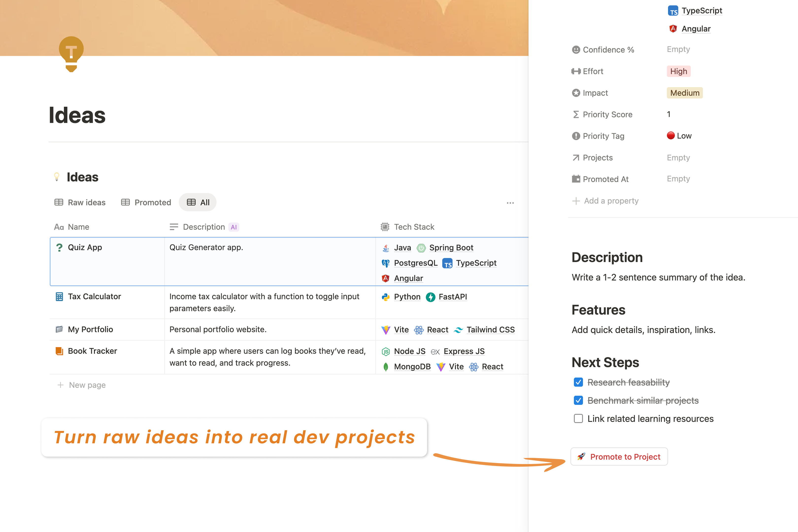Click the FastAPI lightning icon
This screenshot has height=532, width=798.
pos(431,297)
